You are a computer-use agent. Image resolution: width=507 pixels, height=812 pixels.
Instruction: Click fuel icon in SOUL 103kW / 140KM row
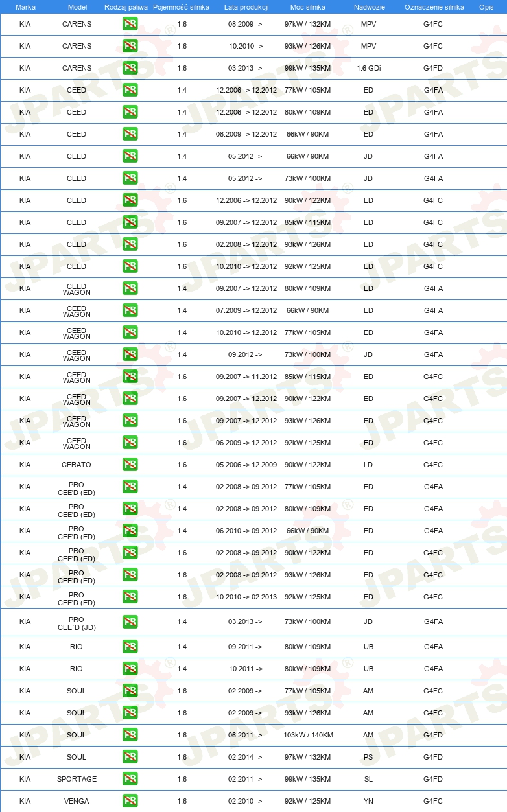click(x=130, y=735)
